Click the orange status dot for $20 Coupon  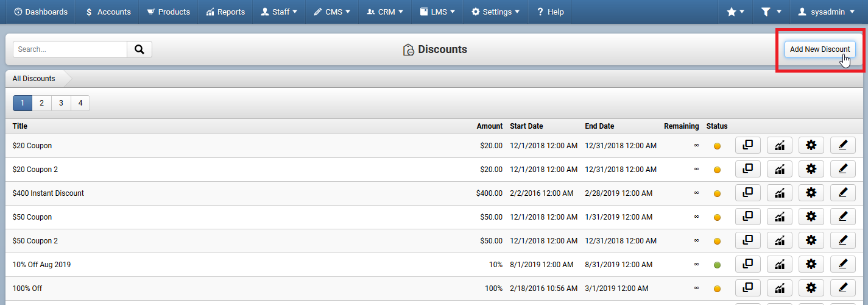[717, 146]
